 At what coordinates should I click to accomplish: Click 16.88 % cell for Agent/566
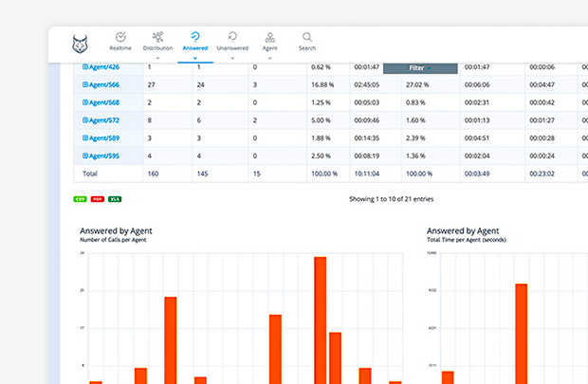point(322,84)
